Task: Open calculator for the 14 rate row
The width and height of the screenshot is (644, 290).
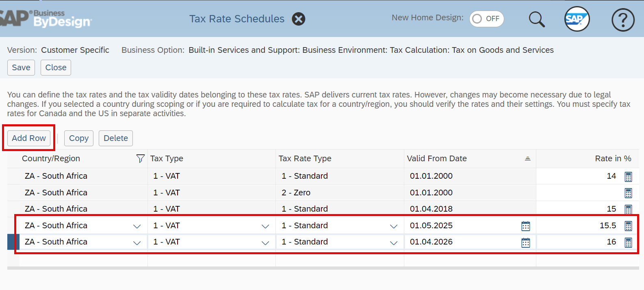Action: (628, 177)
